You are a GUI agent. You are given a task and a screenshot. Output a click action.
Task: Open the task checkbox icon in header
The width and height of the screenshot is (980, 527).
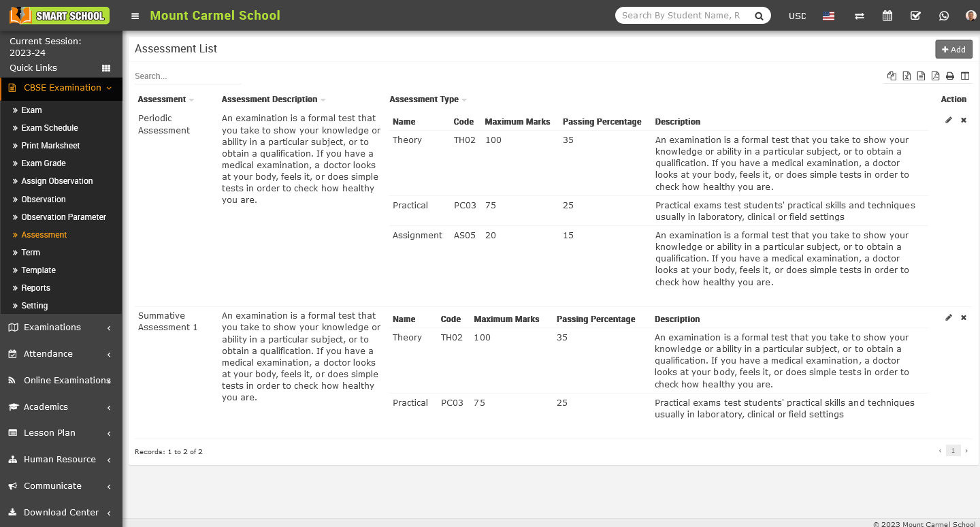915,15
